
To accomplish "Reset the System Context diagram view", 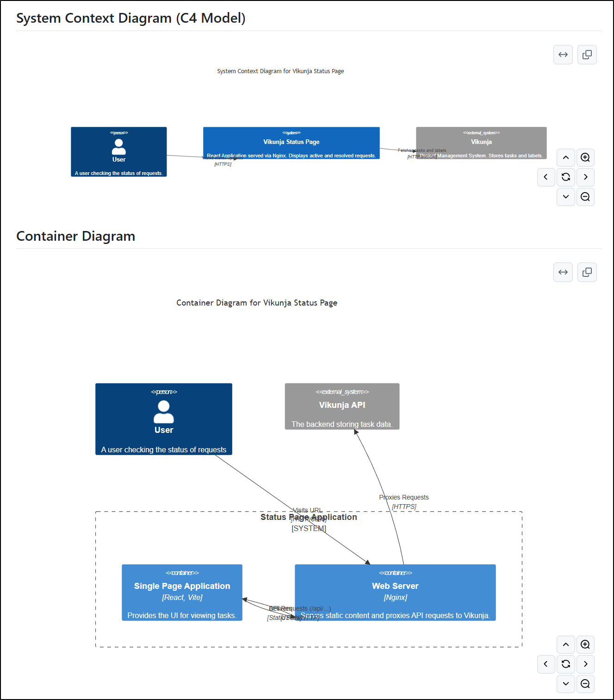I will [565, 177].
